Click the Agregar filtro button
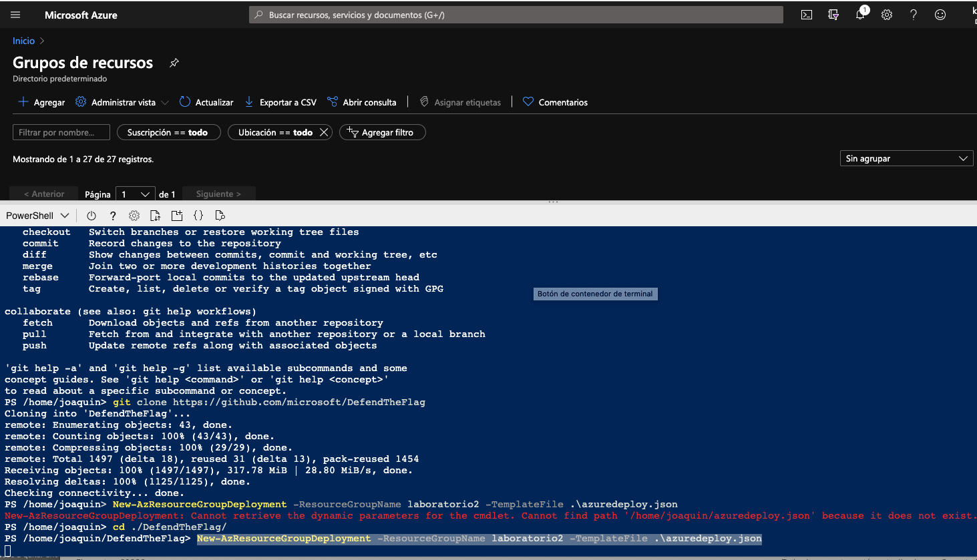Image resolution: width=977 pixels, height=560 pixels. tap(382, 132)
